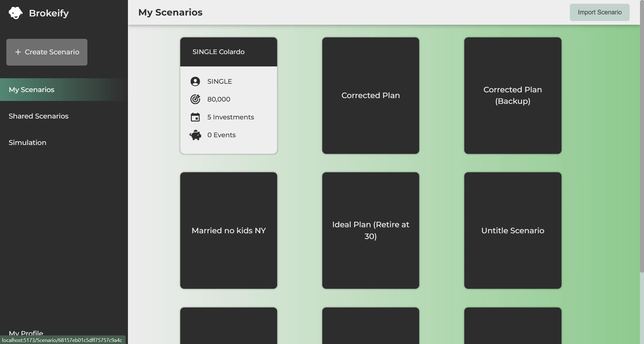Image resolution: width=644 pixels, height=344 pixels.
Task: Switch to Shared Scenarios section
Action: [39, 116]
